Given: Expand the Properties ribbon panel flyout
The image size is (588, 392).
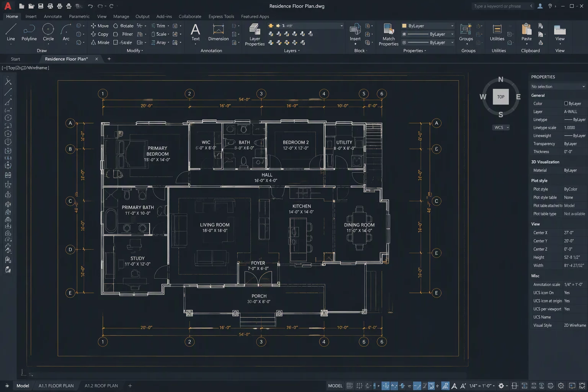Looking at the screenshot, I should (x=415, y=51).
